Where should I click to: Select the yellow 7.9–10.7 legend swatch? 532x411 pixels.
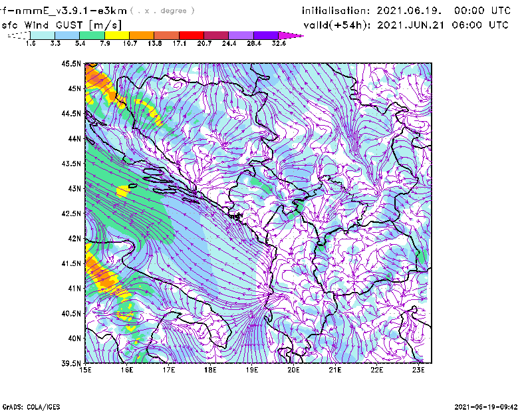click(117, 35)
